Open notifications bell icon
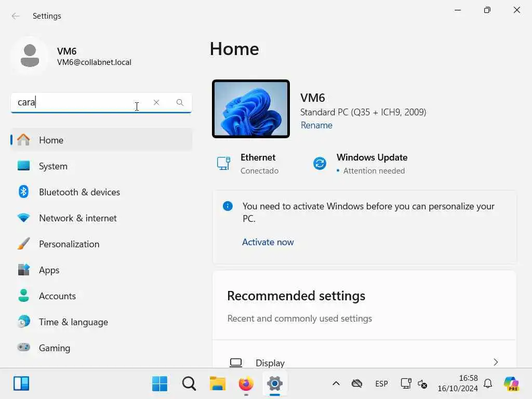 click(x=488, y=383)
